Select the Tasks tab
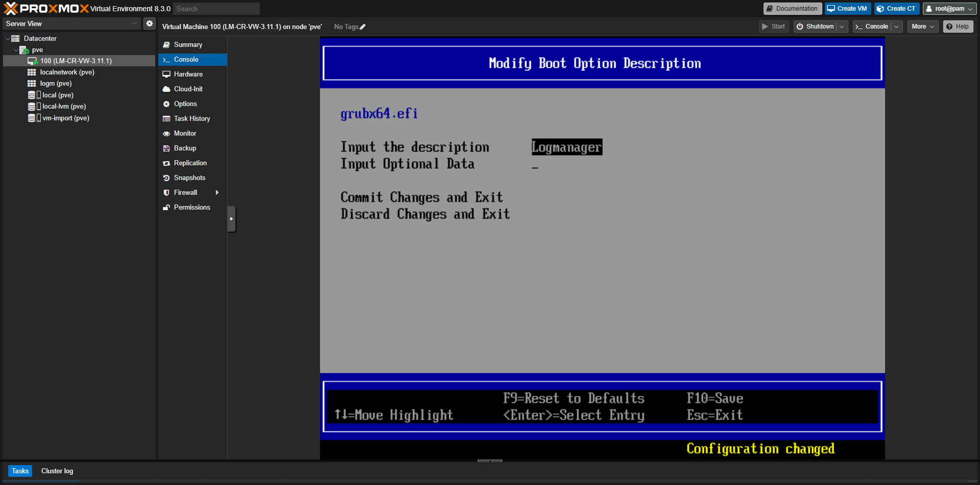This screenshot has width=980, height=485. tap(20, 471)
